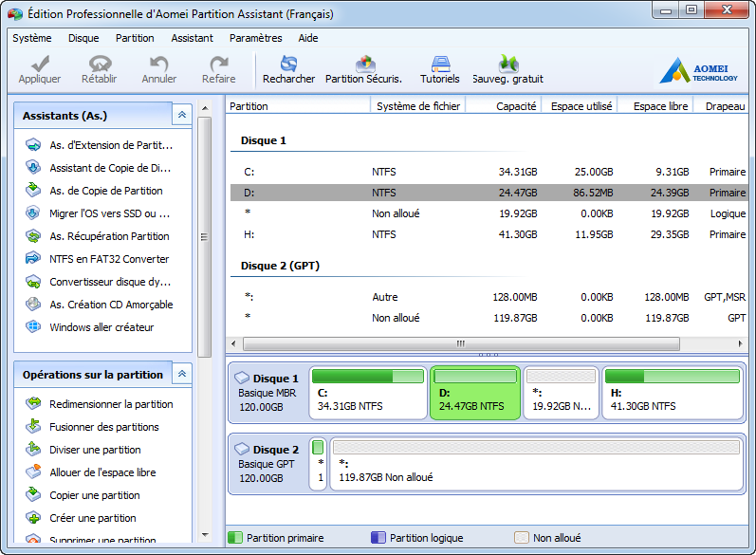Collapse the Opérations sur la partition panel

pos(182,374)
